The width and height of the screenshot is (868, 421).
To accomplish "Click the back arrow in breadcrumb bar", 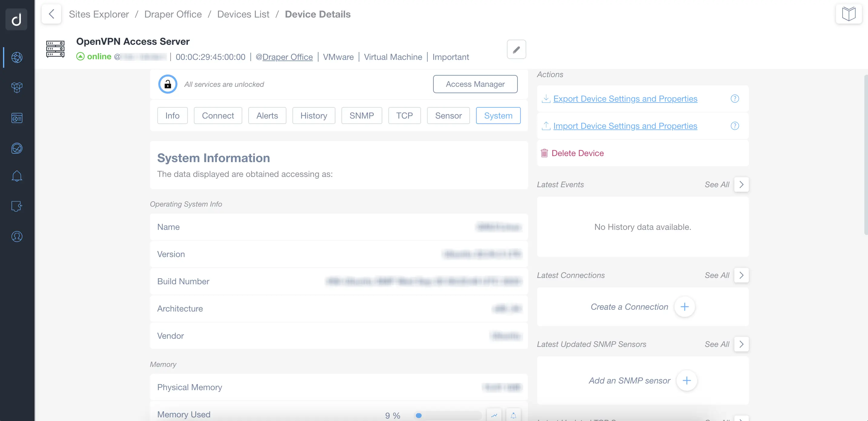I will [x=51, y=14].
